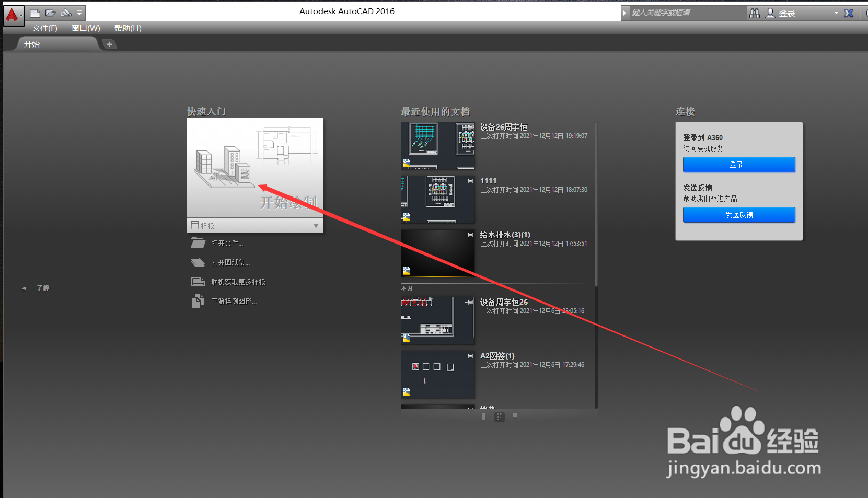
Task: Click the blue 登录... button for A360
Action: (x=739, y=165)
